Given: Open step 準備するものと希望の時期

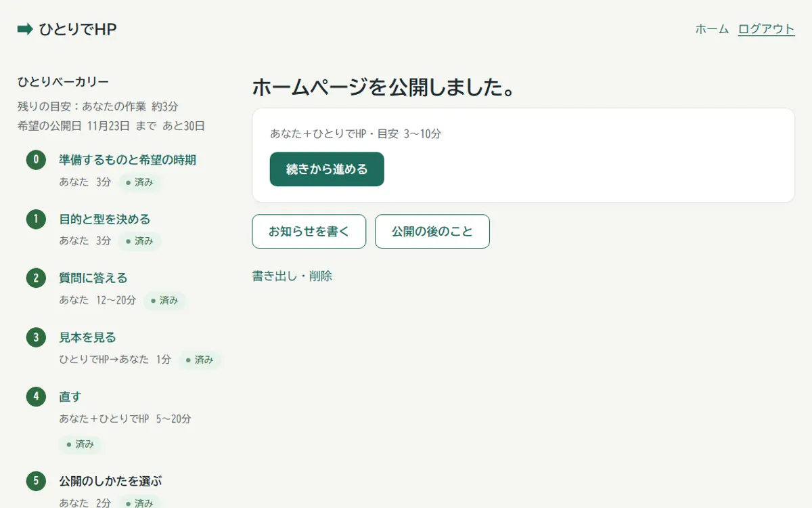Looking at the screenshot, I should click(x=128, y=160).
